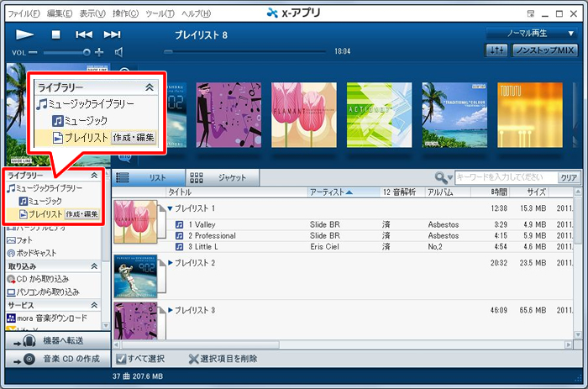Click the Play button
Screen dimensions: 588x389
coord(24,34)
